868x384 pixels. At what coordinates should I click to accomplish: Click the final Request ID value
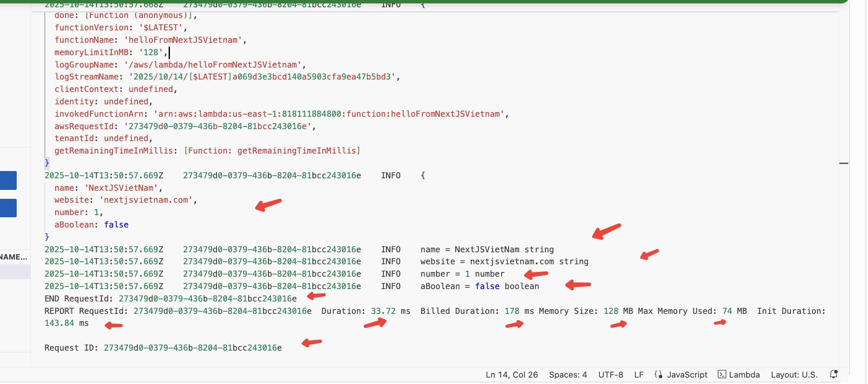click(193, 348)
